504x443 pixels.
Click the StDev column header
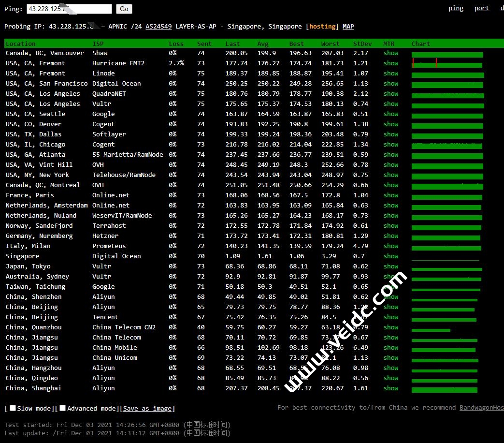pyautogui.click(x=362, y=44)
